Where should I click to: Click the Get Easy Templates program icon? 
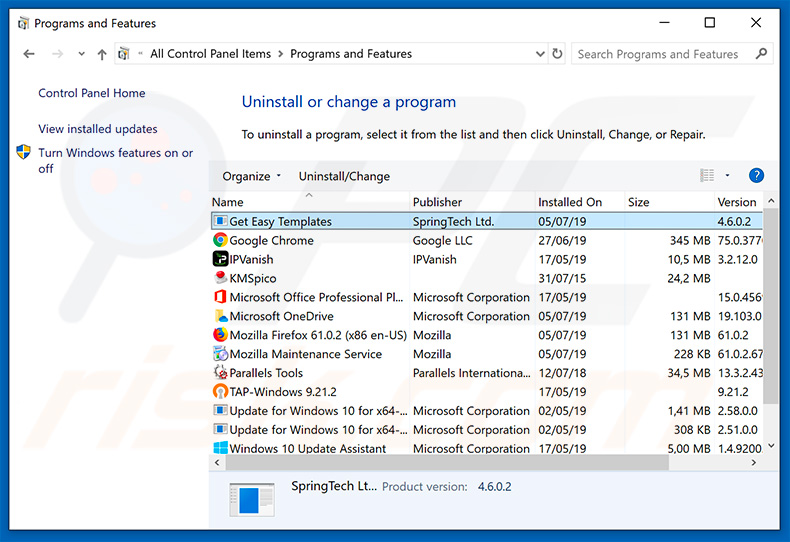(220, 221)
